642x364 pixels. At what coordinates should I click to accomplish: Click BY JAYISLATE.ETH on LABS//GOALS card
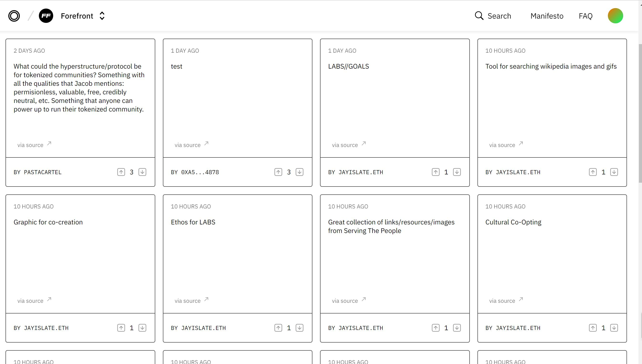pos(356,172)
